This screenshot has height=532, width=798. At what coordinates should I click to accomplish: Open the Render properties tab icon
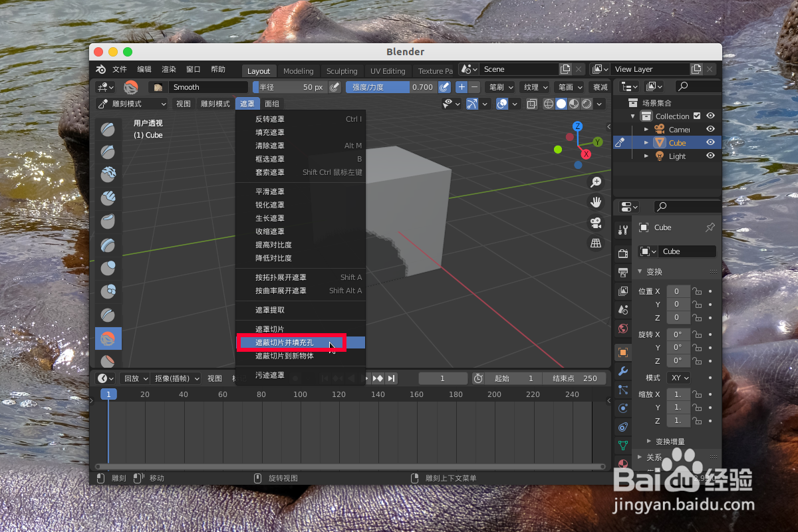point(623,253)
